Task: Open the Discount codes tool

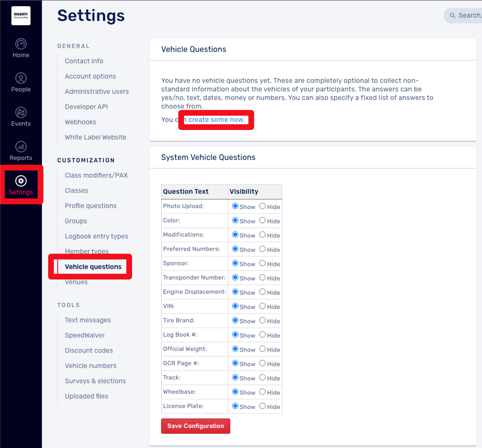Action: [89, 351]
